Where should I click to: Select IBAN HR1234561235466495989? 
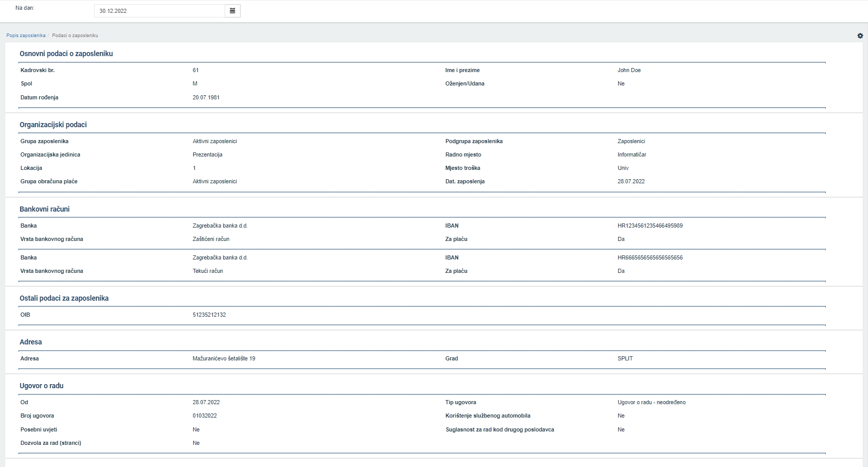point(650,226)
